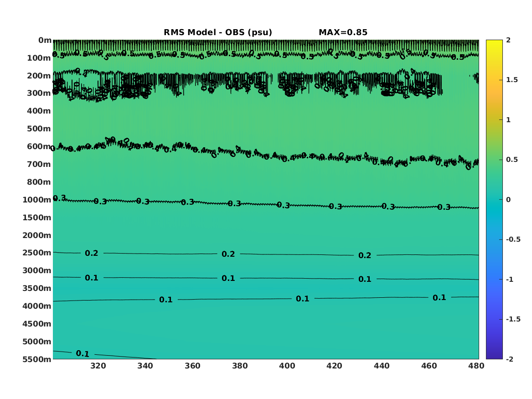Image resolution: width=532 pixels, height=399 pixels.
Task: Click the '0m' depth axis label
Action: [45, 41]
